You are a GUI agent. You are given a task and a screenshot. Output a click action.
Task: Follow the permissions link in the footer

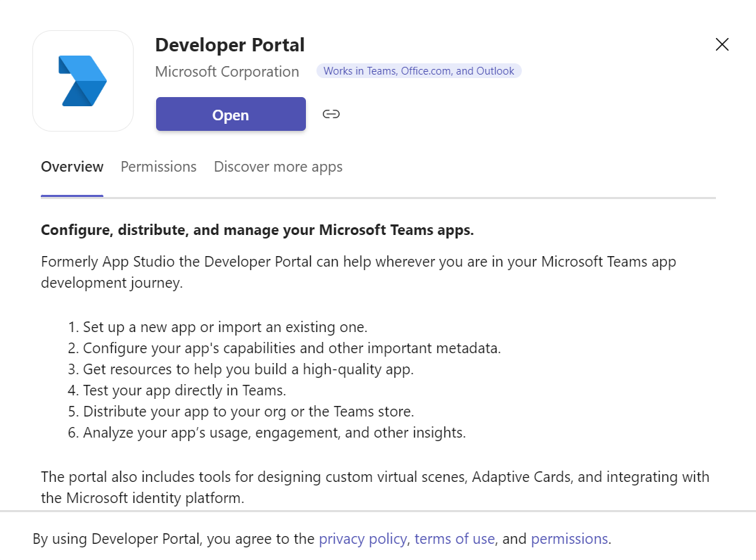pyautogui.click(x=570, y=539)
